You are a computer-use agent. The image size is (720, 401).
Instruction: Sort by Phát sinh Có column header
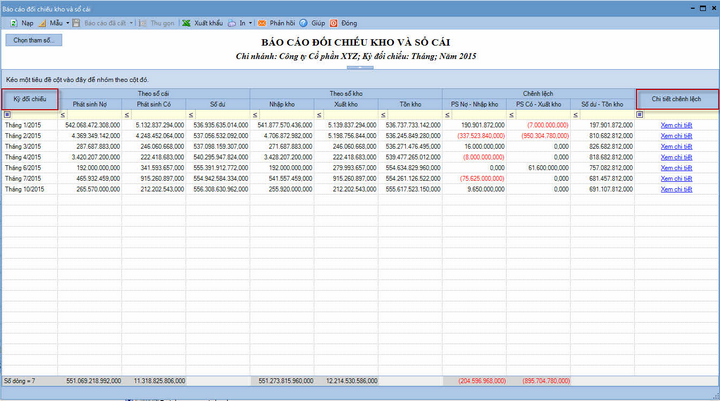click(154, 104)
